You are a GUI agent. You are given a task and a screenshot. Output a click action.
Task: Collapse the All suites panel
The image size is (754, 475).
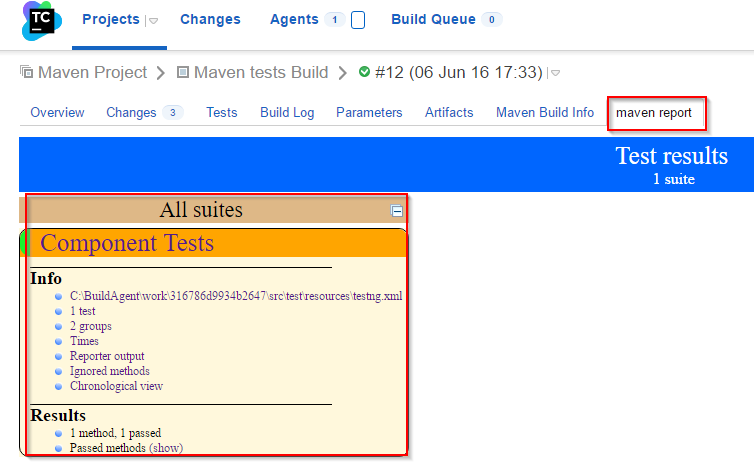click(x=397, y=211)
